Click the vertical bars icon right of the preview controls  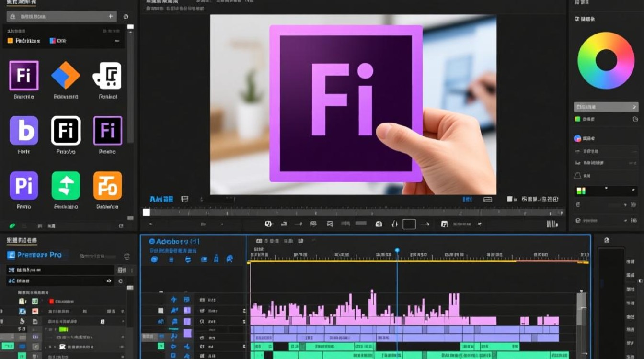(x=552, y=224)
